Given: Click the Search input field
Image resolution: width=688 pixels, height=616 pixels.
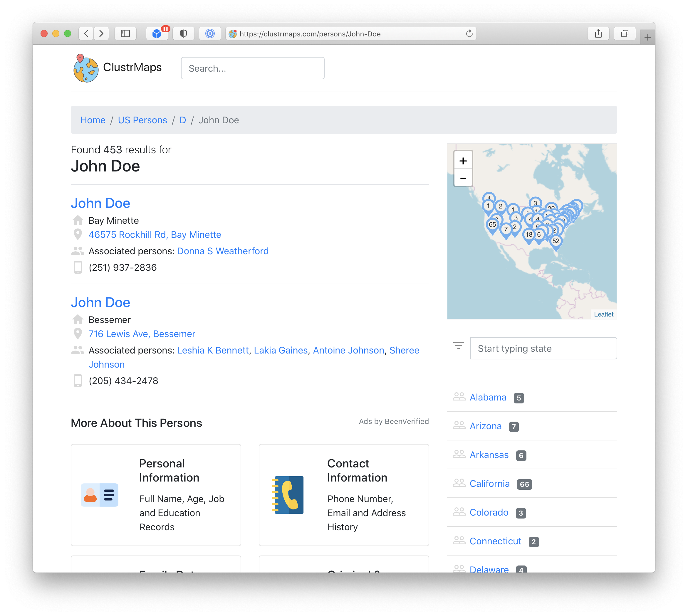Looking at the screenshot, I should coord(253,68).
